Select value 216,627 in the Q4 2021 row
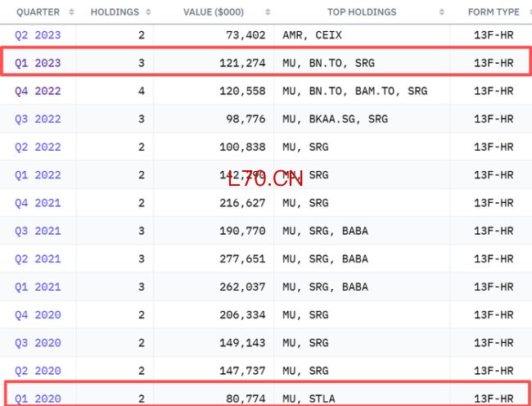The height and width of the screenshot is (406, 532). click(x=242, y=203)
